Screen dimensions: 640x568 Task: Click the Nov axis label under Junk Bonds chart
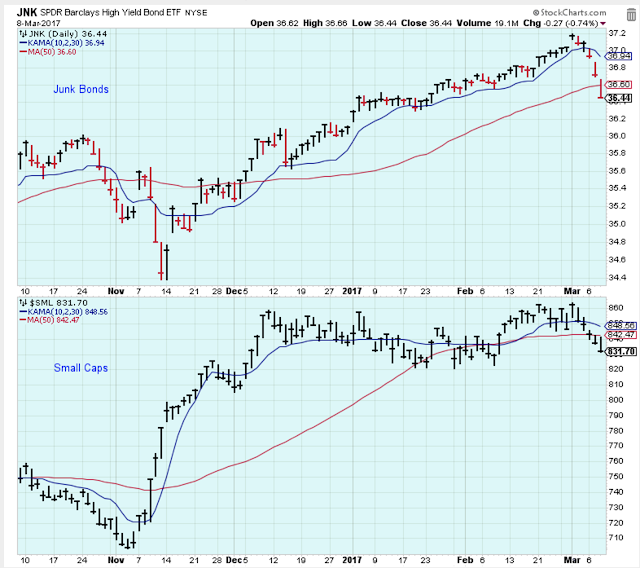coord(116,291)
